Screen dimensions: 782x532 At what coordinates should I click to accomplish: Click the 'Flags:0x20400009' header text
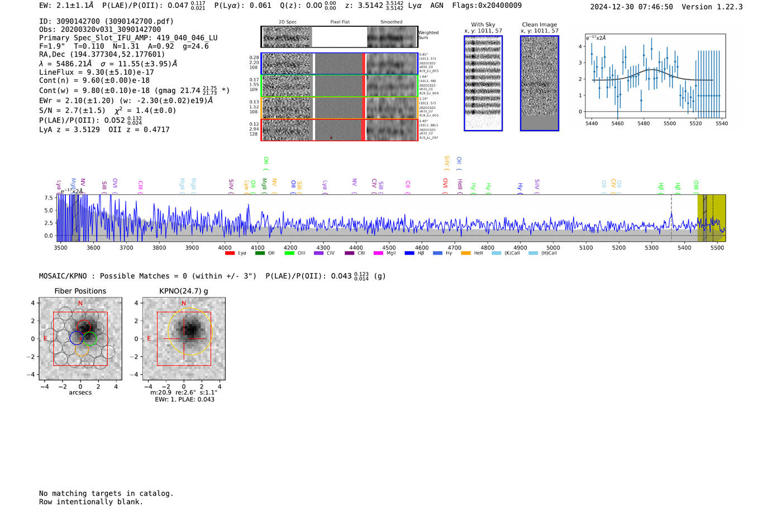tap(487, 6)
